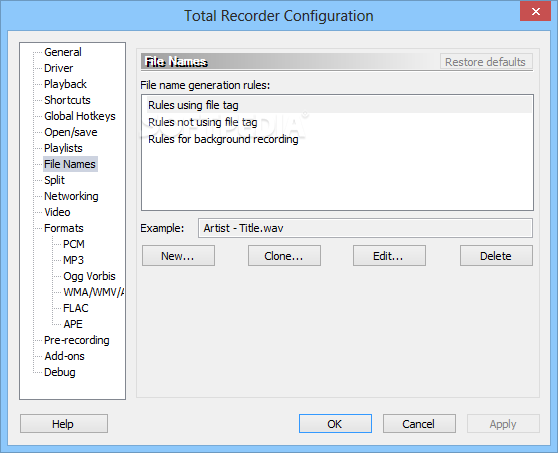Select Driver in the settings tree
Image resolution: width=558 pixels, height=453 pixels.
point(58,68)
